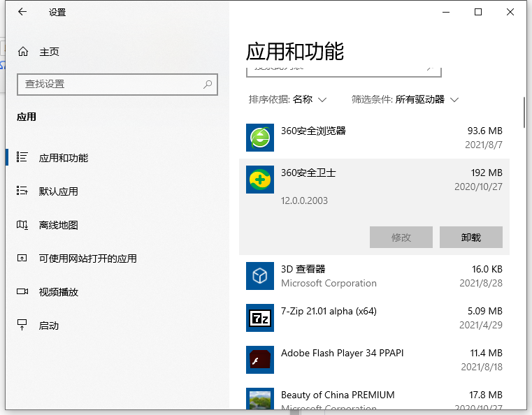Open 可使用网站打开的应用 page
This screenshot has width=532, height=415.
click(x=87, y=259)
